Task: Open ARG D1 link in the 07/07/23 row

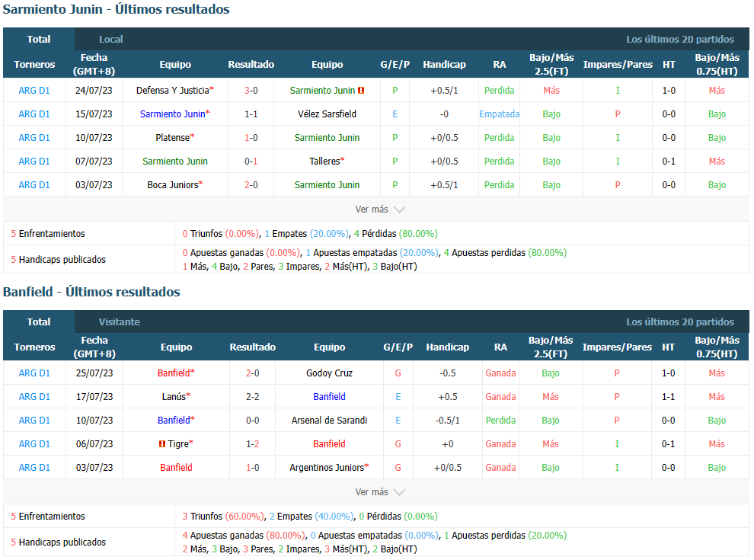Action: tap(34, 162)
